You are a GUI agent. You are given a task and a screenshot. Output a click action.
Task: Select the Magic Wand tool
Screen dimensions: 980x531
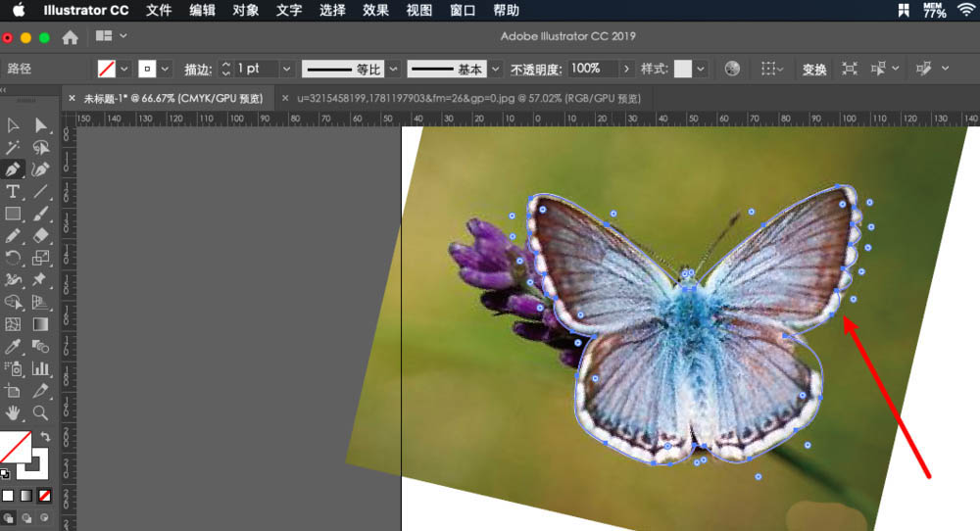[x=13, y=147]
